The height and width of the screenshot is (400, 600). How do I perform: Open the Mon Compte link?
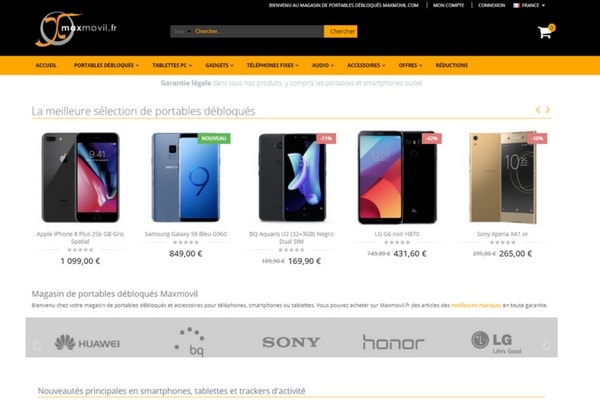(x=448, y=5)
